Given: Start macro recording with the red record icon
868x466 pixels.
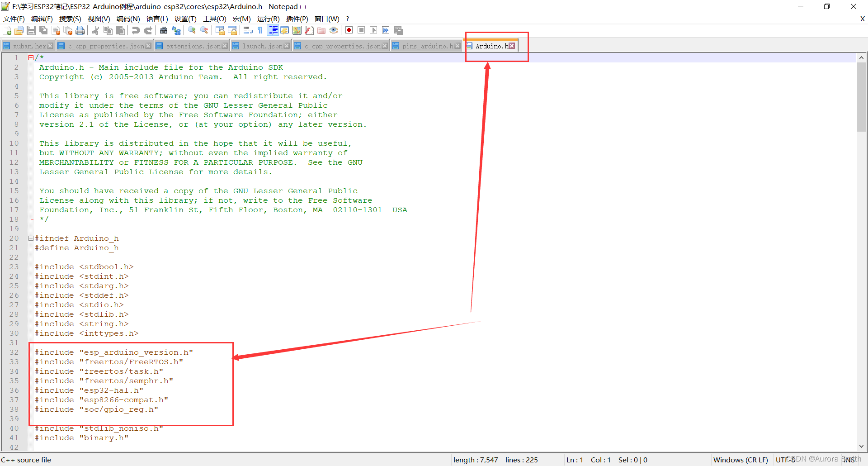Looking at the screenshot, I should (x=349, y=30).
